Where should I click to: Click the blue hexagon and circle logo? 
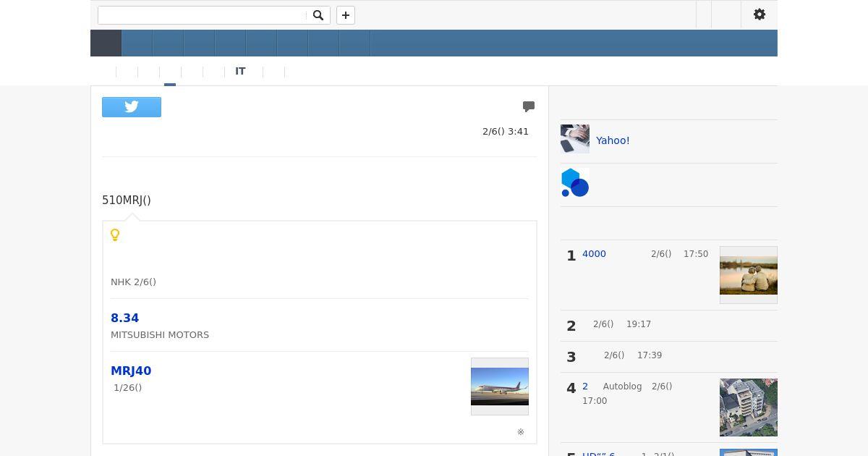point(575,183)
